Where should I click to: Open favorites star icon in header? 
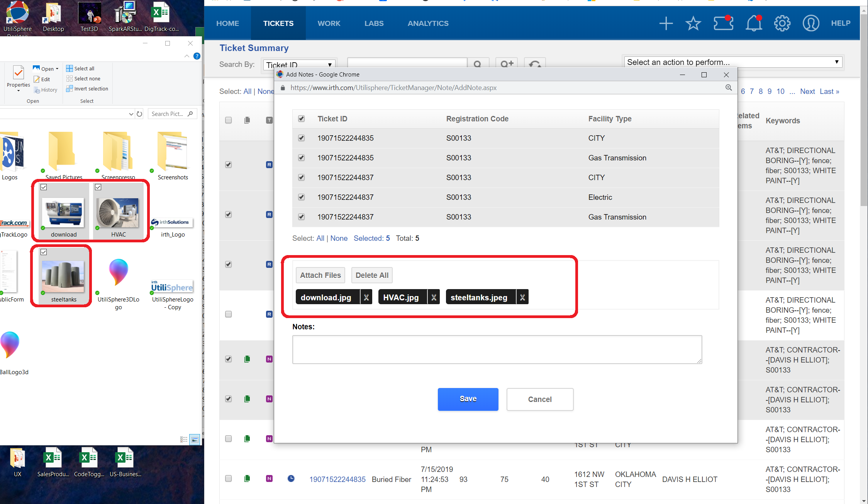[693, 23]
